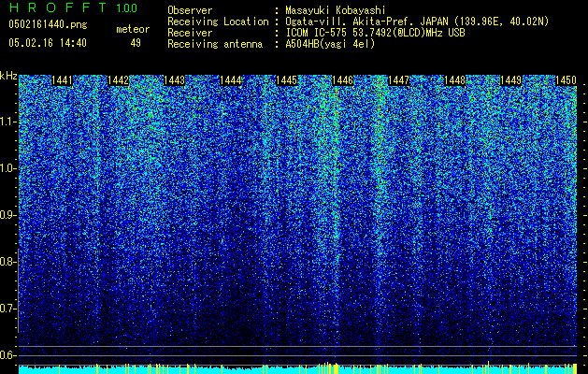The width and height of the screenshot is (588, 374).
Task: Click the kHz axis unit label
Action: (x=8, y=76)
